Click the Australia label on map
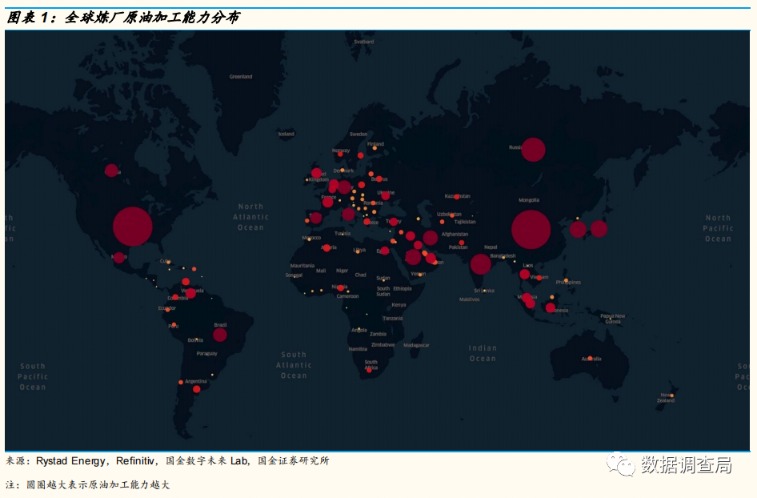757x498 pixels. pyautogui.click(x=590, y=357)
